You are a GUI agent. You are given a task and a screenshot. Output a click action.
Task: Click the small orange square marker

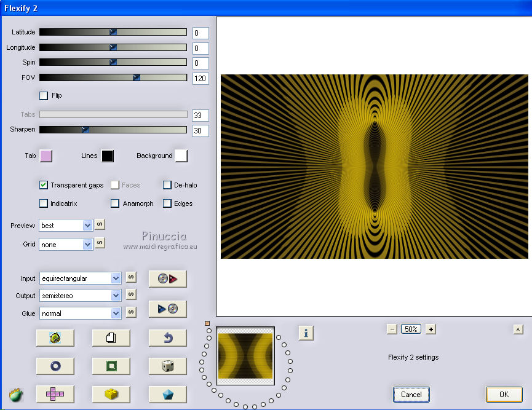click(x=207, y=323)
